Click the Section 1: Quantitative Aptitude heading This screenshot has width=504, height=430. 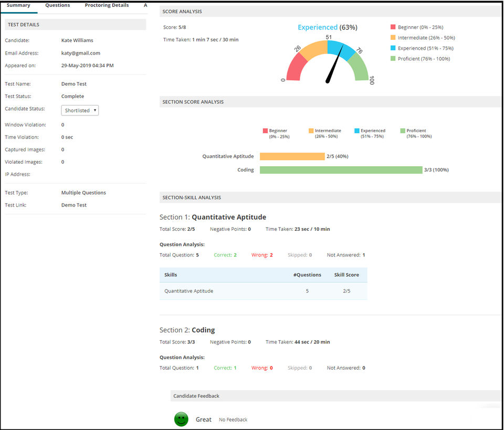coord(213,217)
